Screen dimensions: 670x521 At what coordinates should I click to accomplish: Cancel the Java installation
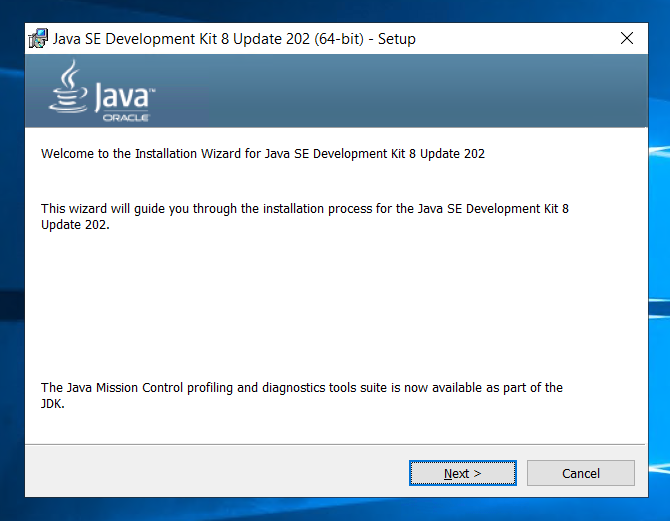pos(581,473)
